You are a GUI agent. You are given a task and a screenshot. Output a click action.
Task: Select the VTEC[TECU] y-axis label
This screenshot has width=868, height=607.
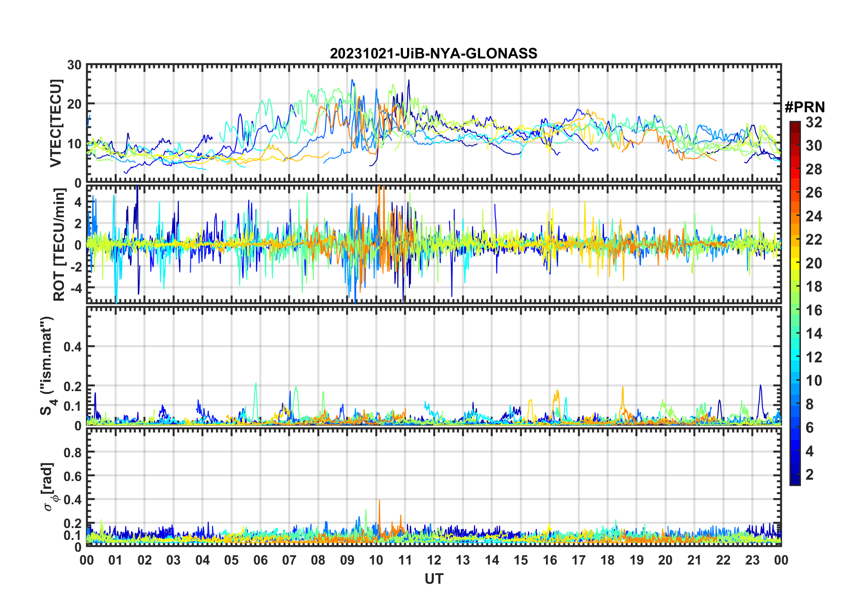click(x=56, y=123)
